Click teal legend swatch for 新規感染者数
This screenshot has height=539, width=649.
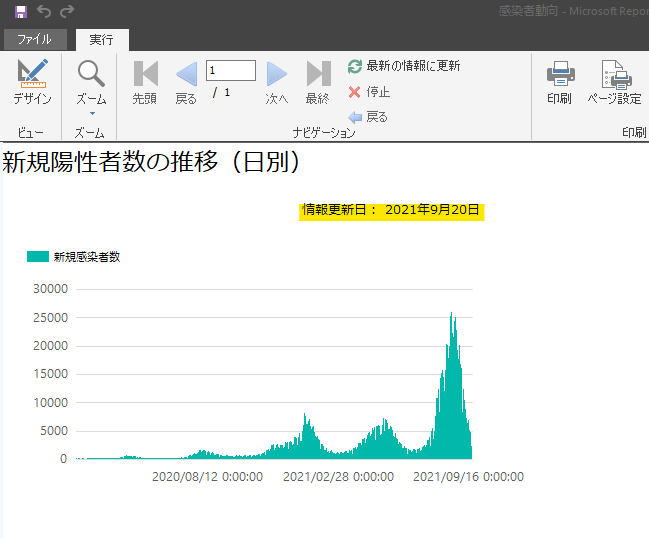pos(38,257)
